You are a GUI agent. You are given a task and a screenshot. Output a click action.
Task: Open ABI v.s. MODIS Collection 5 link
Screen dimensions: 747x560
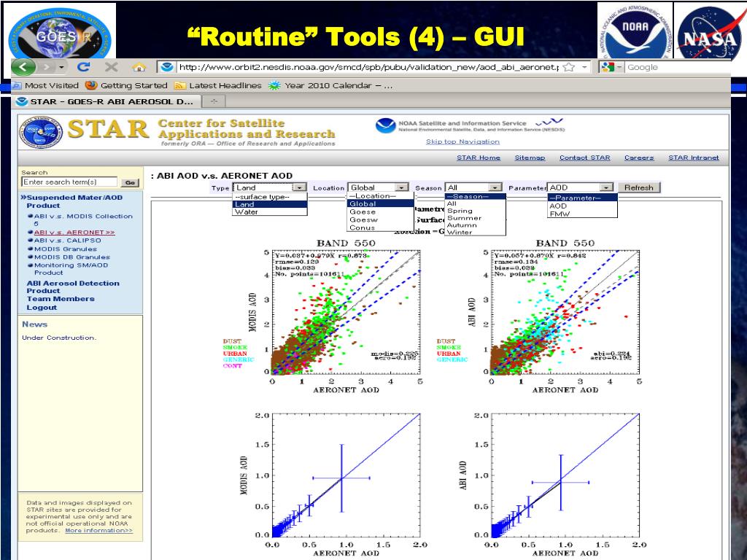tap(83, 219)
